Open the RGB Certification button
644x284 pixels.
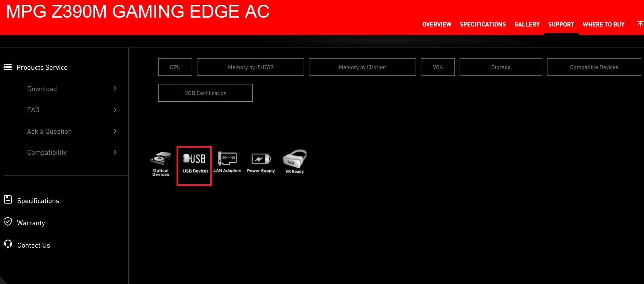coord(205,93)
